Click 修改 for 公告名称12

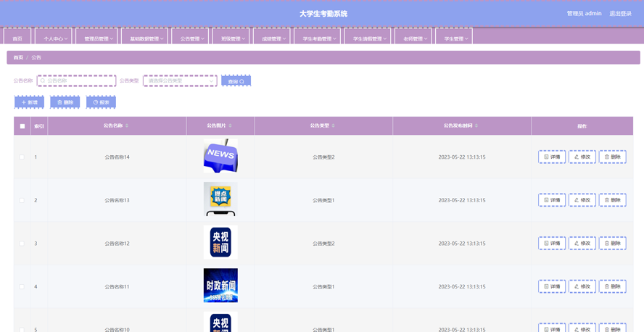coord(582,243)
